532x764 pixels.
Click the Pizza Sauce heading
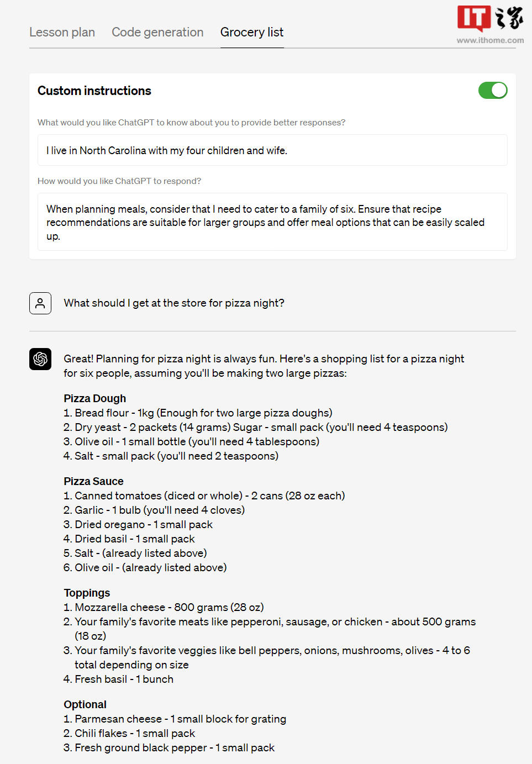pyautogui.click(x=93, y=481)
